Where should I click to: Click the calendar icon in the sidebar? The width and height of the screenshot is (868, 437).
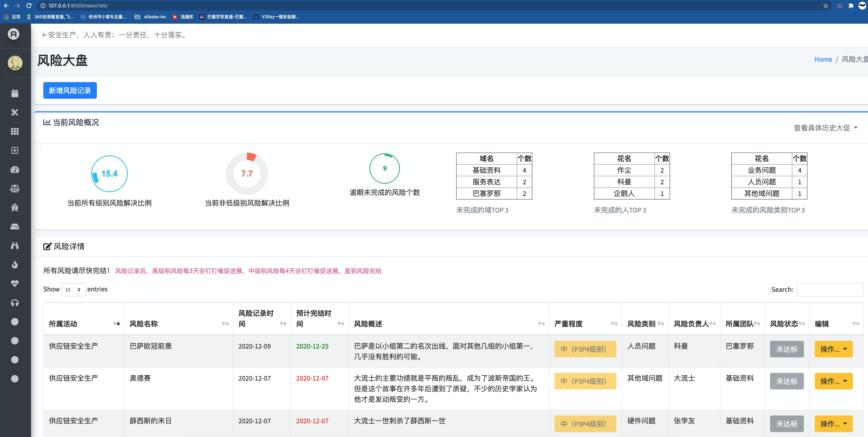coord(15,93)
